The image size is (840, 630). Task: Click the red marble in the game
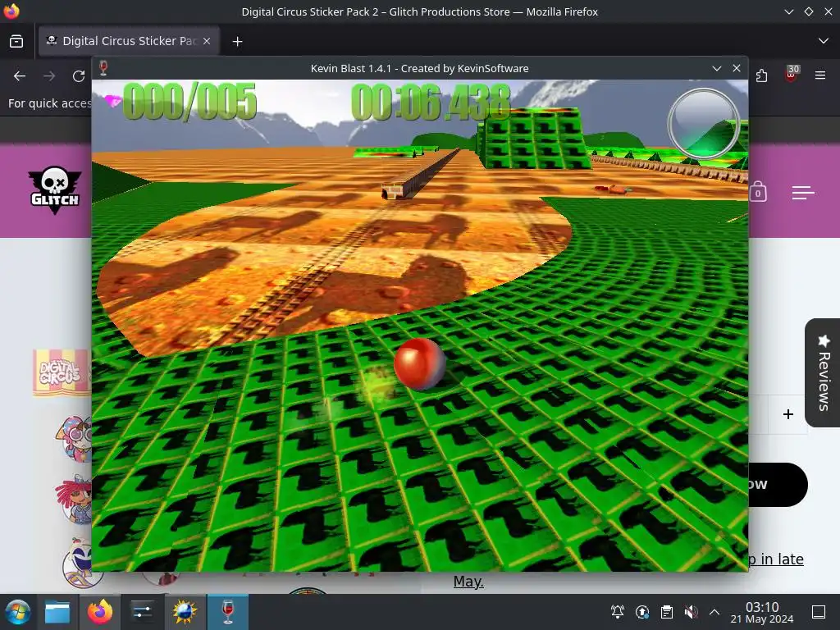pyautogui.click(x=420, y=363)
